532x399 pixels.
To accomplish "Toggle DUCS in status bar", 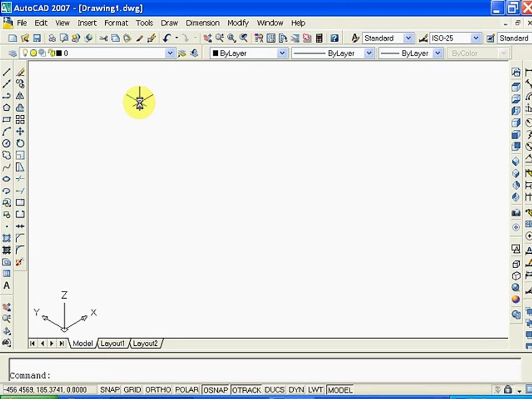I will point(274,390).
